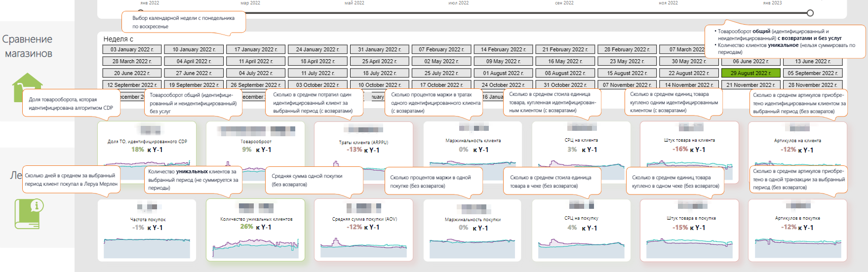Screen dimensions: 868x272
Task: Click the СРЦ на клиента card label
Action: [x=581, y=140]
